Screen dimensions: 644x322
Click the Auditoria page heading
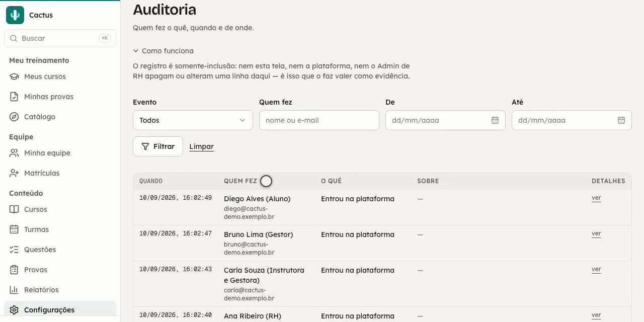[165, 9]
